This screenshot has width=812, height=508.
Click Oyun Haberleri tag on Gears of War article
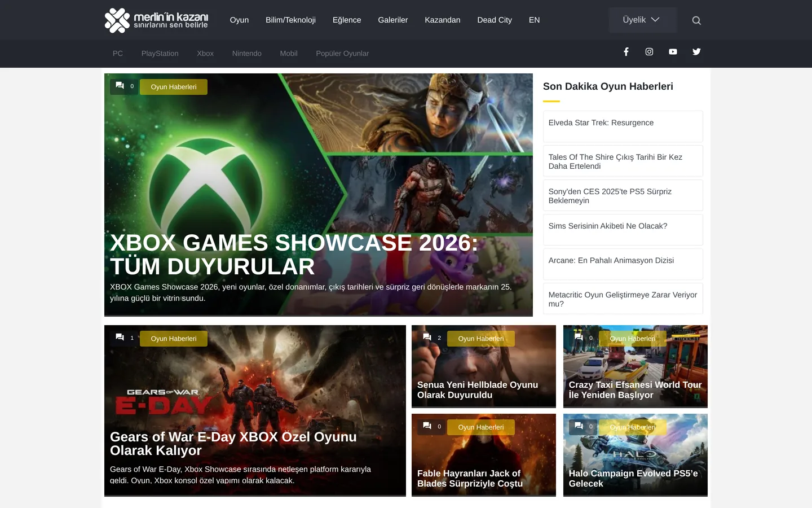coord(174,339)
